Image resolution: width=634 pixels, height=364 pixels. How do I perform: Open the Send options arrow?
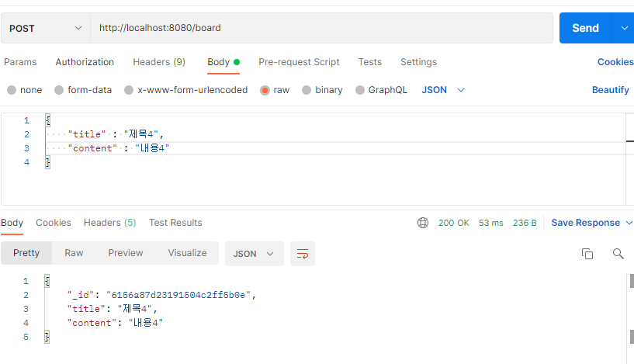[x=624, y=28]
